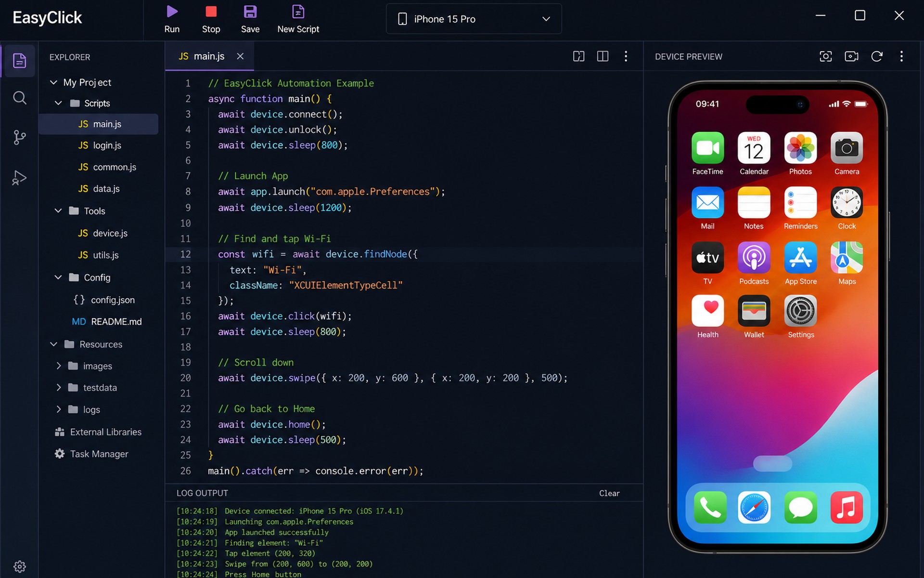Open data.js file
The width and height of the screenshot is (924, 578).
point(99,188)
